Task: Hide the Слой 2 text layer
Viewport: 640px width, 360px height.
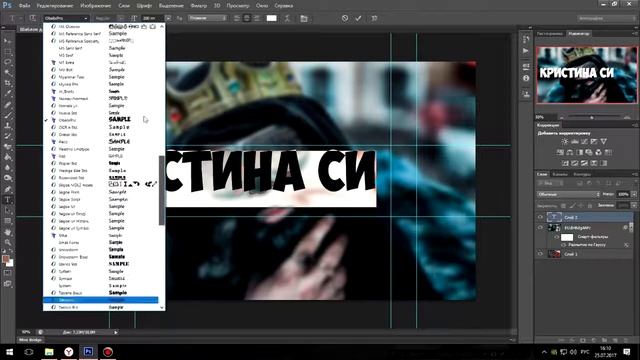Action: point(540,217)
